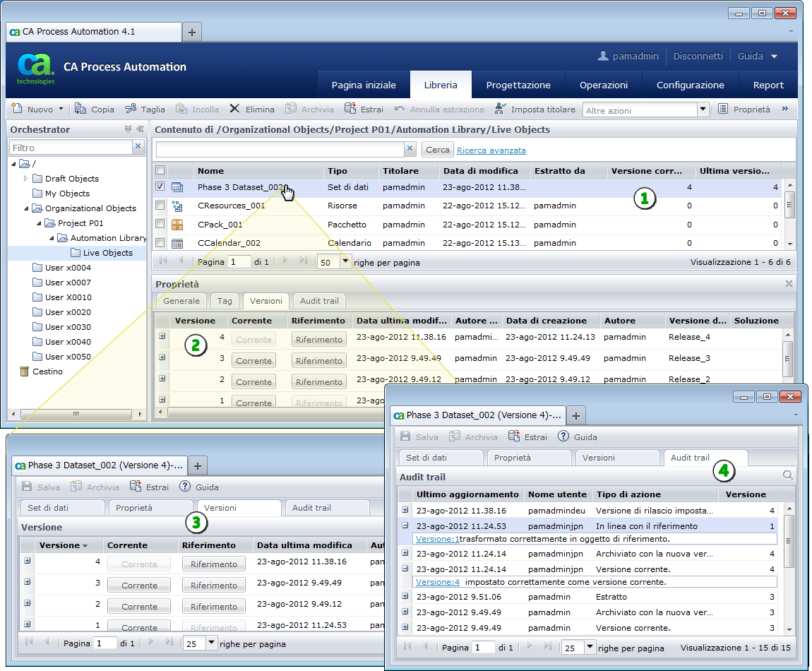Open the Cestino recycle bin
This screenshot has width=812, height=671.
point(47,372)
